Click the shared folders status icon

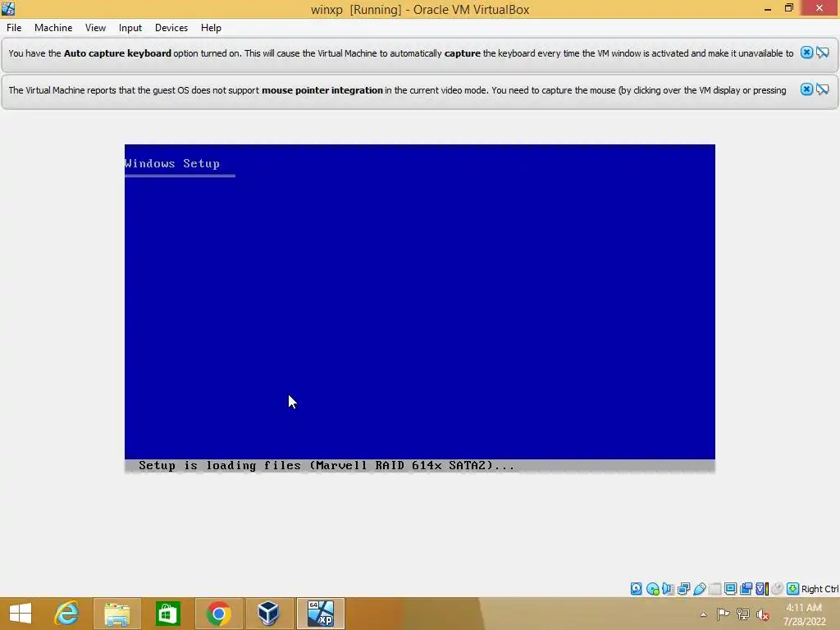tap(715, 589)
